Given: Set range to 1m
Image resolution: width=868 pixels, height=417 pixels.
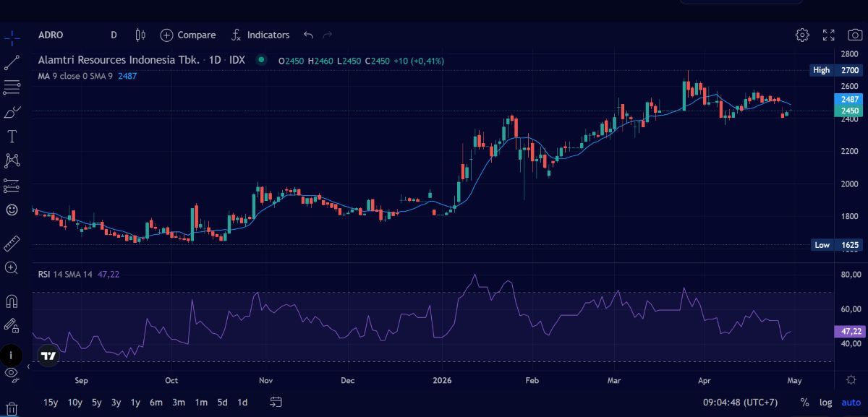Looking at the screenshot, I should tap(201, 402).
